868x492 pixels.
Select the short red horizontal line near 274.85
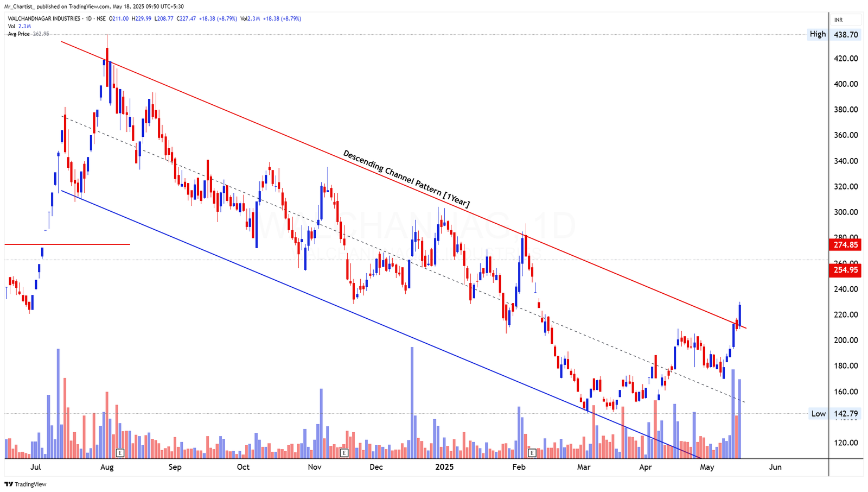67,244
